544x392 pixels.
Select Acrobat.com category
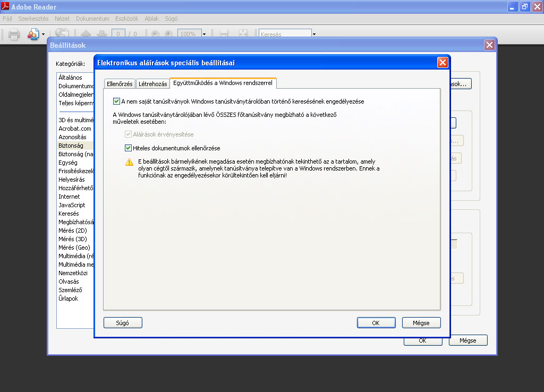coord(75,129)
